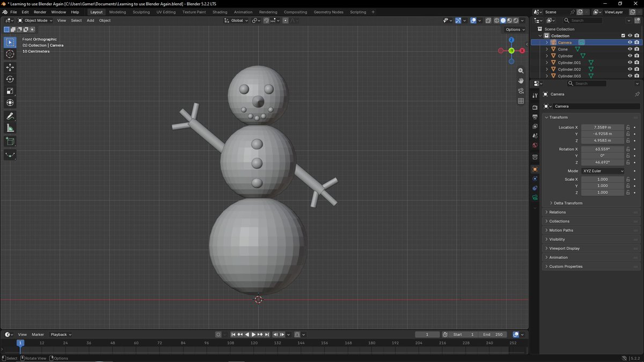Toggle proportional editing in header
The width and height of the screenshot is (644, 362).
point(285,20)
